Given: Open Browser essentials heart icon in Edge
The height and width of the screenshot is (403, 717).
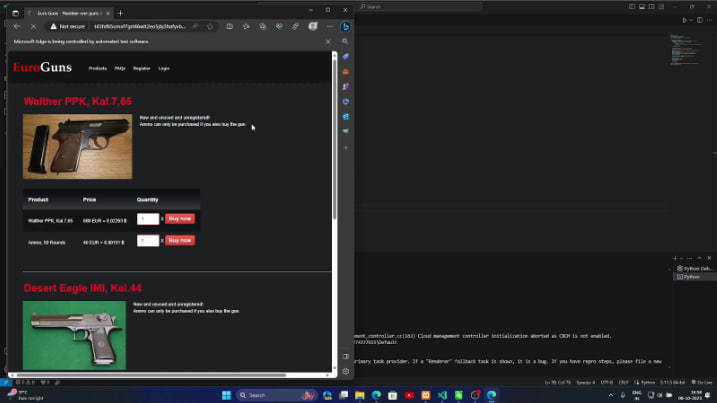Looking at the screenshot, I should 279,27.
